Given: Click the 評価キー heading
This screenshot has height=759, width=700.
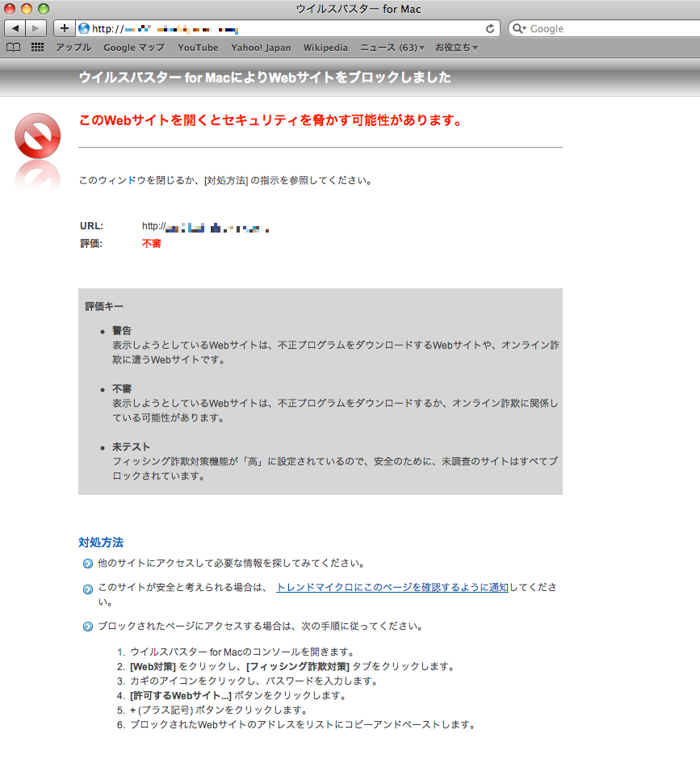Looking at the screenshot, I should (104, 306).
